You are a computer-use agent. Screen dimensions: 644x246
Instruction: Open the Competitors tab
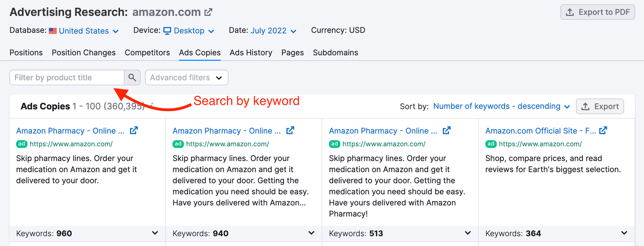tap(147, 53)
